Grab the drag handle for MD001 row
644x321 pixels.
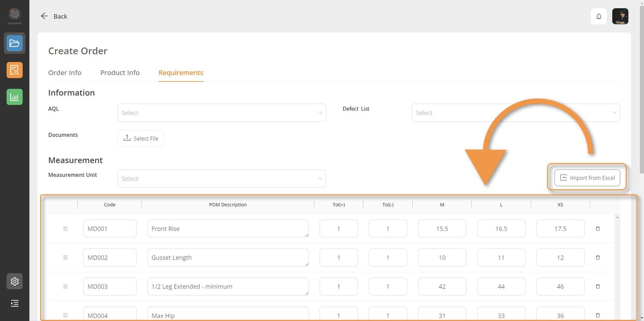coord(65,228)
